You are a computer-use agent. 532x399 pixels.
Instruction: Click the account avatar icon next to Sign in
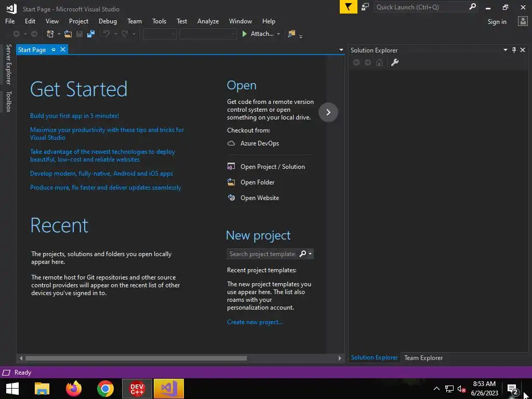523,21
